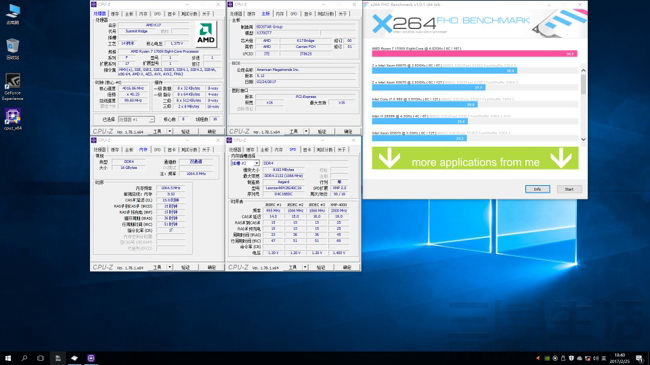Open the cpuz_x64 desktop shortcut
The image size is (650, 365).
click(x=13, y=119)
